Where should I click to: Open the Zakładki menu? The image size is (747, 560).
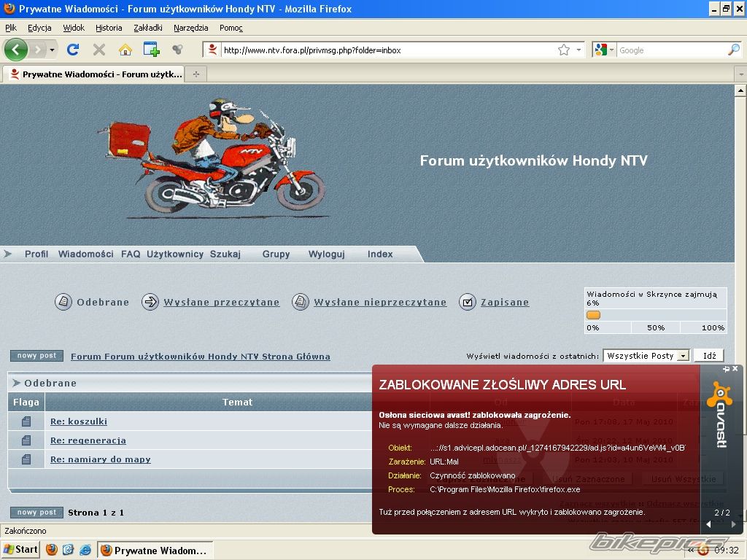147,28
